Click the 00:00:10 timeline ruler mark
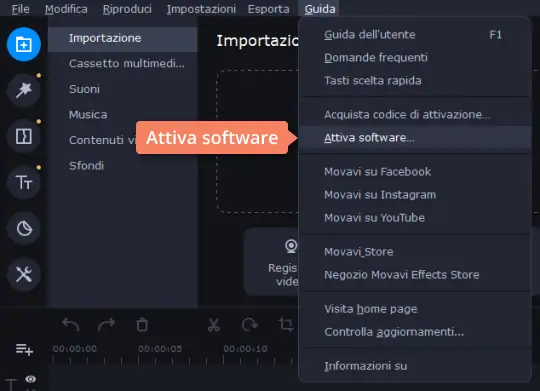Screen dimensions: 540x391 [x=245, y=349]
